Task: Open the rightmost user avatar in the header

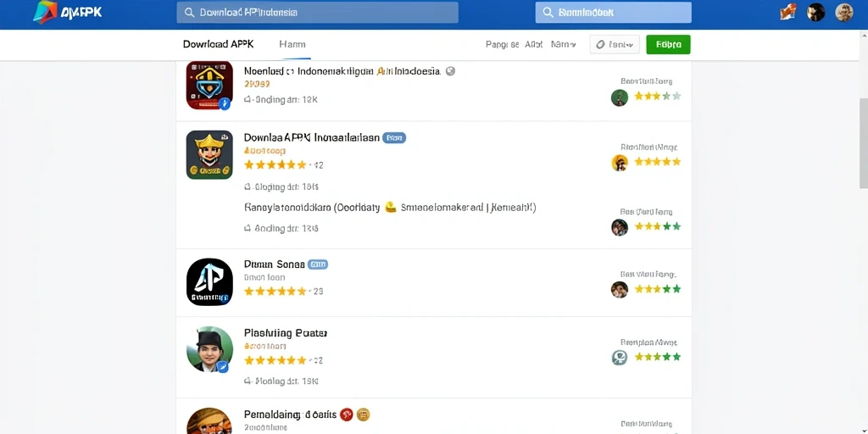Action: pos(844,12)
